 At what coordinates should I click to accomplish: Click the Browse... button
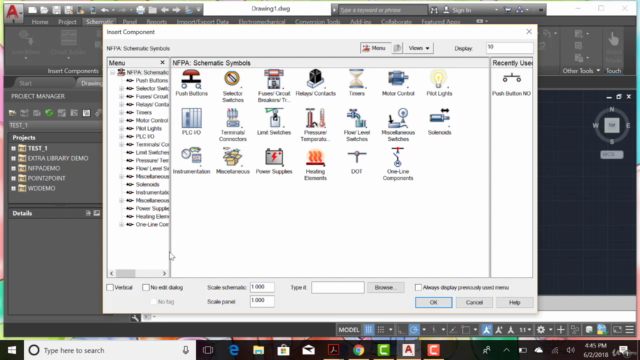[385, 287]
